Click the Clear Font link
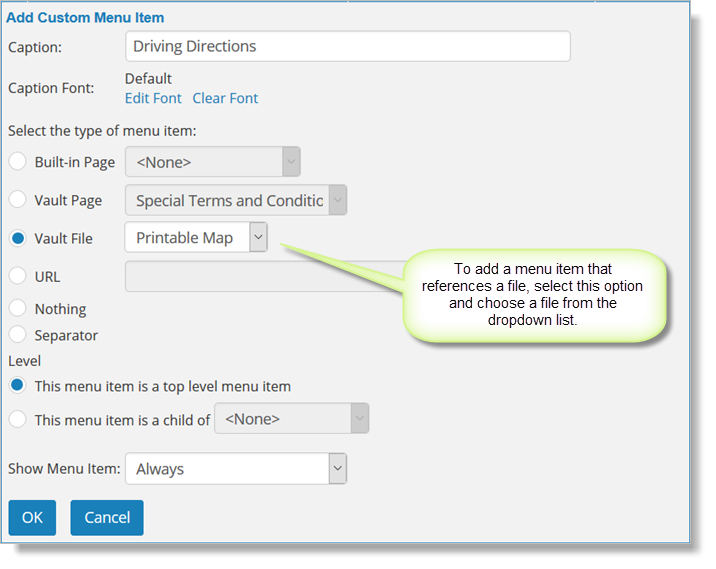Screen dimensions: 716x569 (x=225, y=98)
